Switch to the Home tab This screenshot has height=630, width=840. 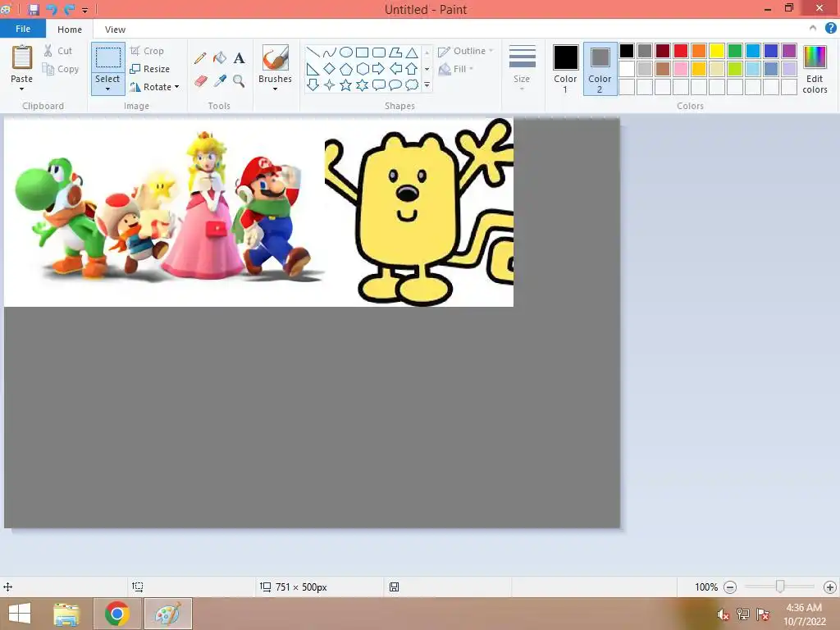pos(70,30)
